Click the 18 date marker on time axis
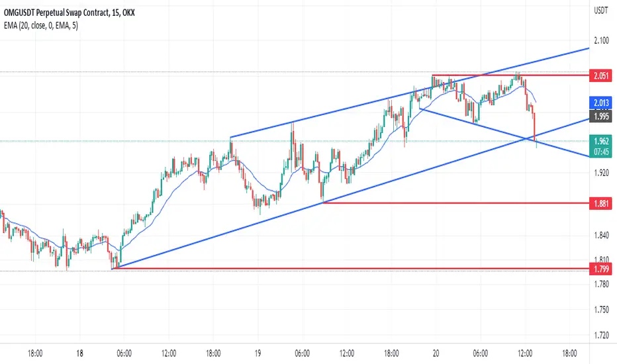 tap(79, 353)
